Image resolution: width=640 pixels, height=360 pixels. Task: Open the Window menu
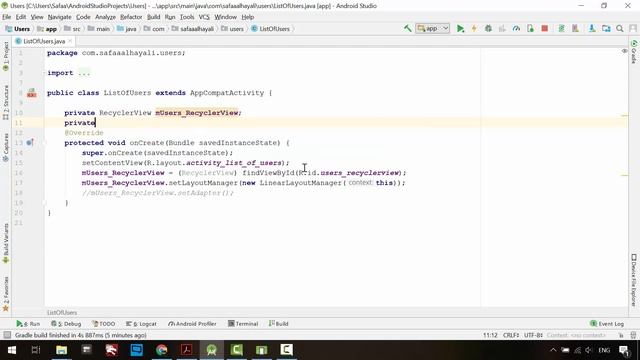225,17
